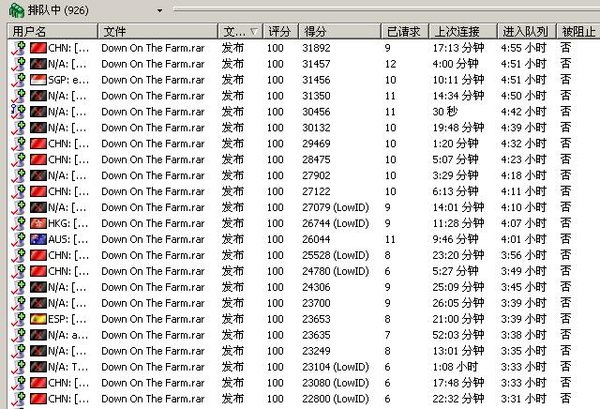
Task: Click Down On The Farm.rar in row scoring 30456
Action: pyautogui.click(x=153, y=112)
